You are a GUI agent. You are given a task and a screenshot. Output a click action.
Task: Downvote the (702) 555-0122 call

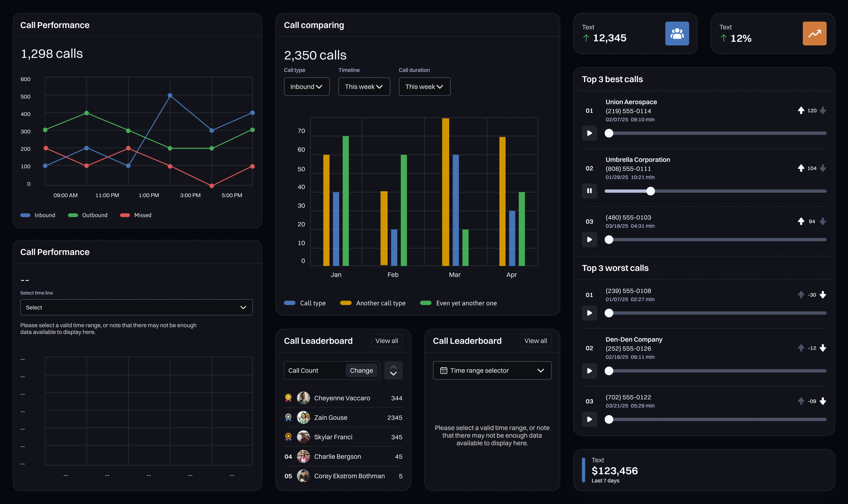(x=823, y=401)
